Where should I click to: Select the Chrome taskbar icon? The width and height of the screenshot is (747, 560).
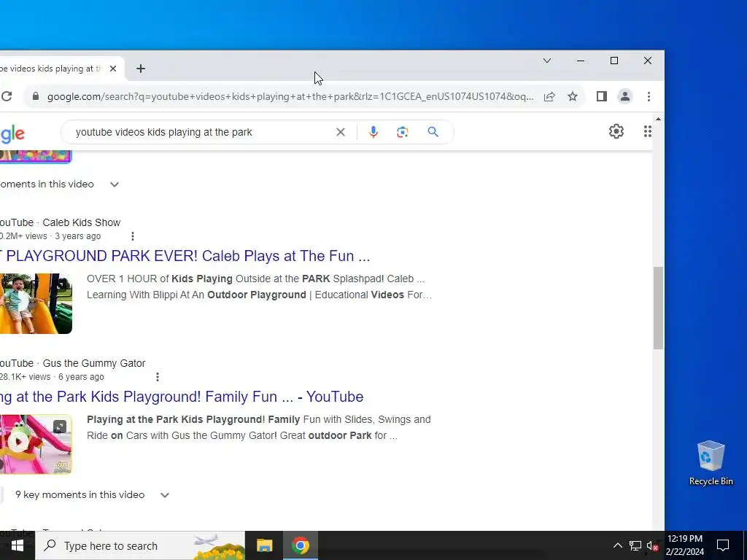[300, 545]
